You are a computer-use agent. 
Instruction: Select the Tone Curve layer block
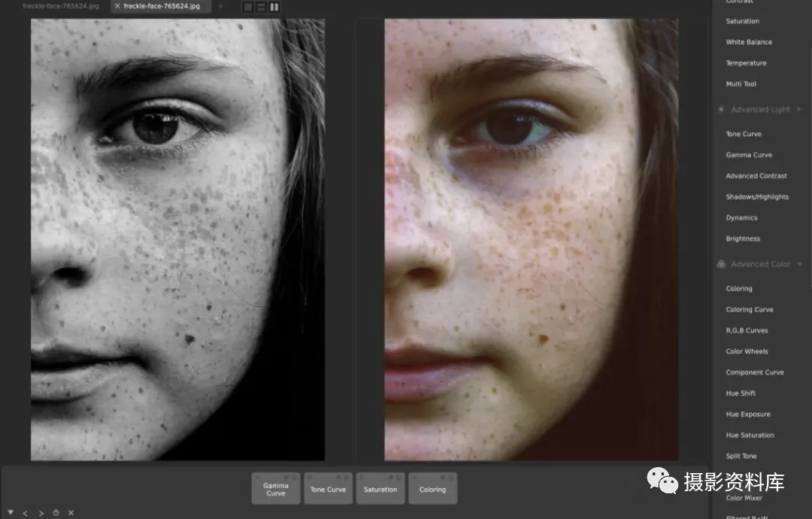tap(329, 488)
